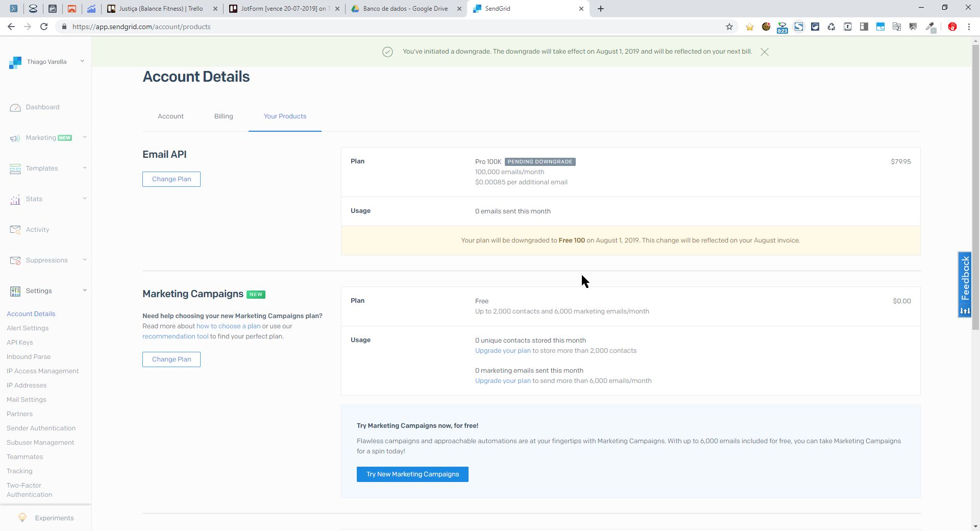Viewport: 980px width, 531px height.
Task: Select the Your Products tab
Action: tap(285, 116)
